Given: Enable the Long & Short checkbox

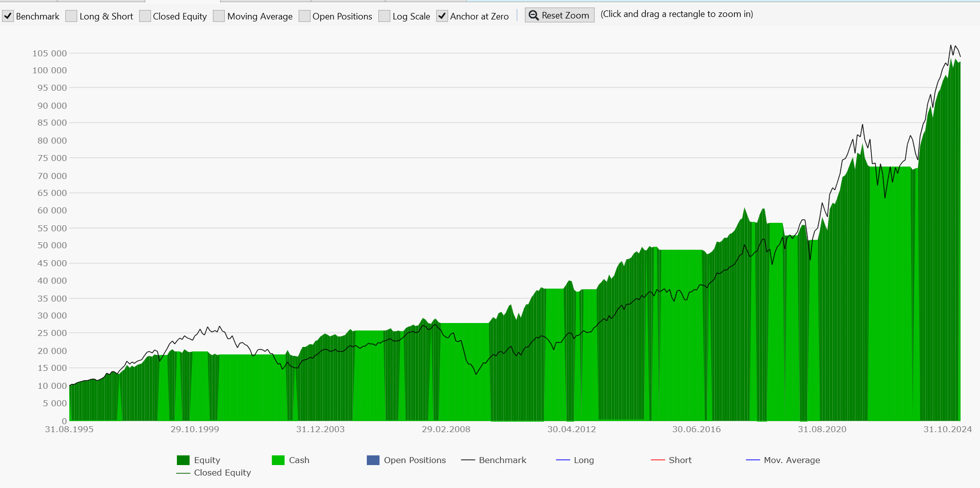Looking at the screenshot, I should coord(72,16).
